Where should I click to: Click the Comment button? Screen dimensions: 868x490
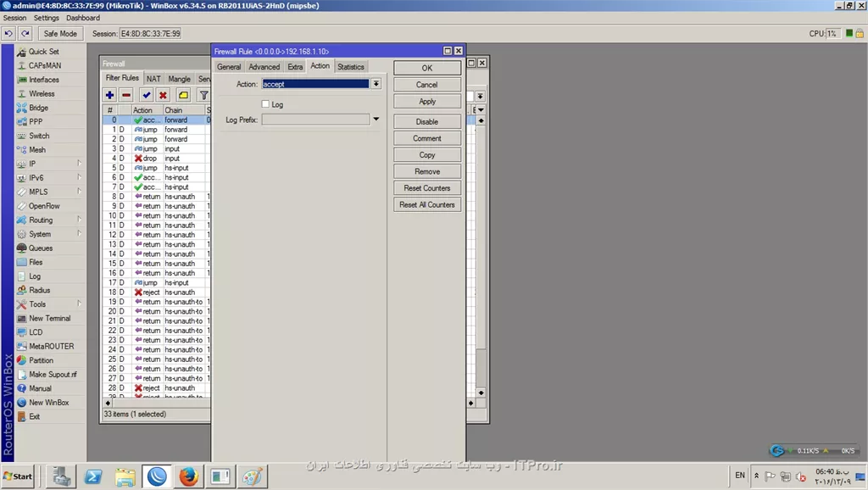tap(427, 138)
